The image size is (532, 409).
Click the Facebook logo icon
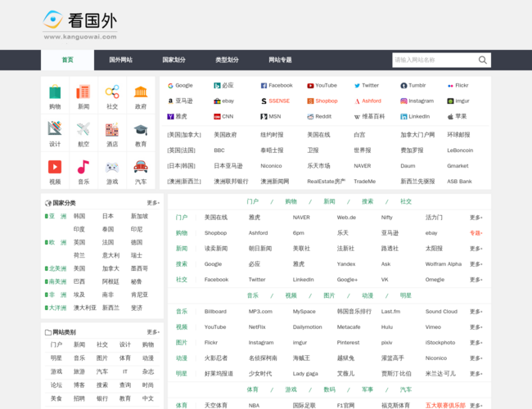(x=264, y=86)
